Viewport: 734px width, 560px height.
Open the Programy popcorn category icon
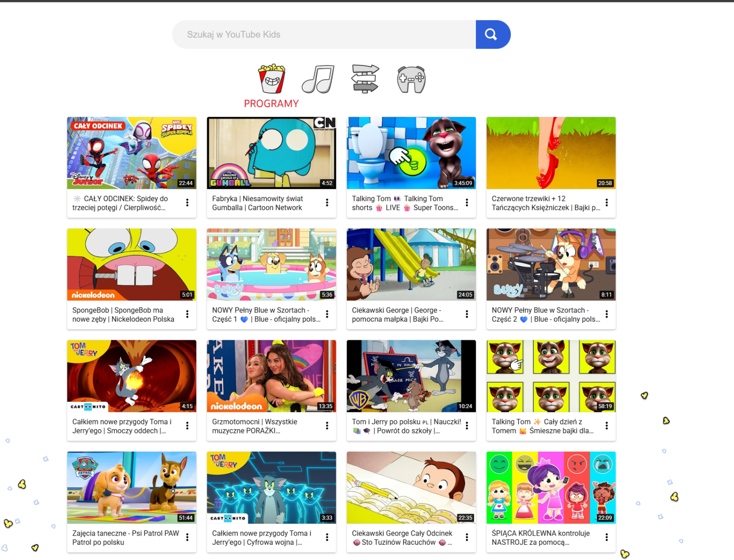click(x=270, y=79)
